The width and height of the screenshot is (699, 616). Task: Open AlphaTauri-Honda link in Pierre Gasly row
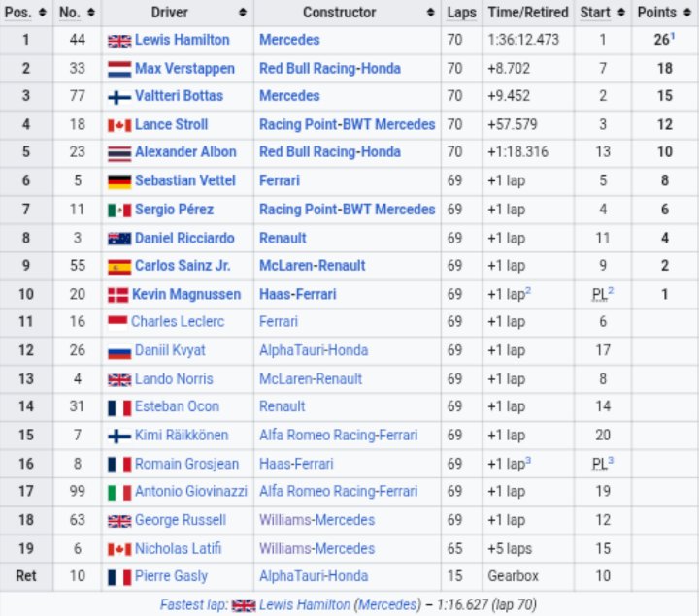point(314,576)
